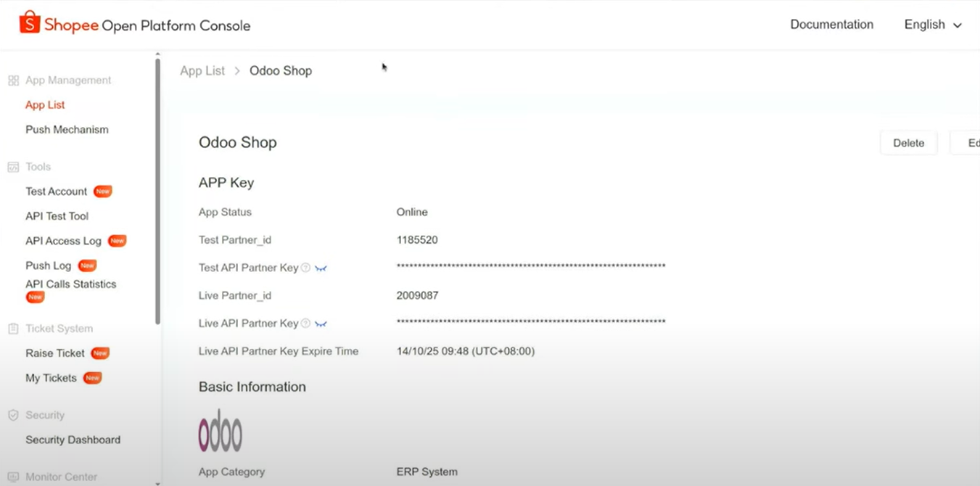This screenshot has width=980, height=486.
Task: Select Raise Ticket in the sidebar
Action: click(55, 353)
